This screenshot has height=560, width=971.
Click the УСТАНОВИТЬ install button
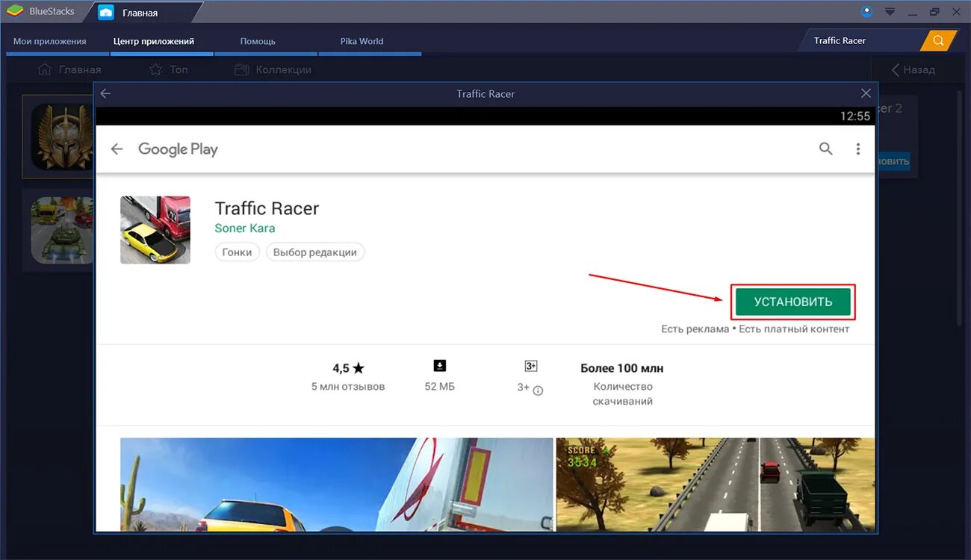point(793,302)
